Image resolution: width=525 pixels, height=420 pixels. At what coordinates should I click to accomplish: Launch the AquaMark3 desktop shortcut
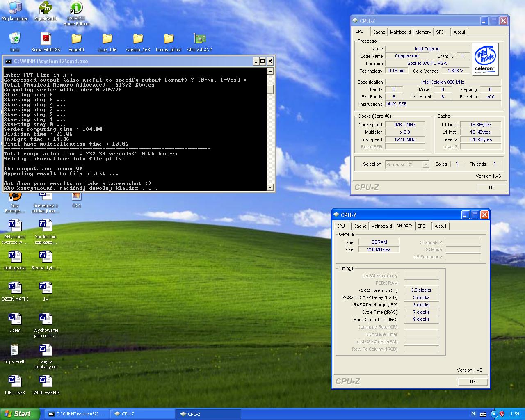pyautogui.click(x=46, y=11)
